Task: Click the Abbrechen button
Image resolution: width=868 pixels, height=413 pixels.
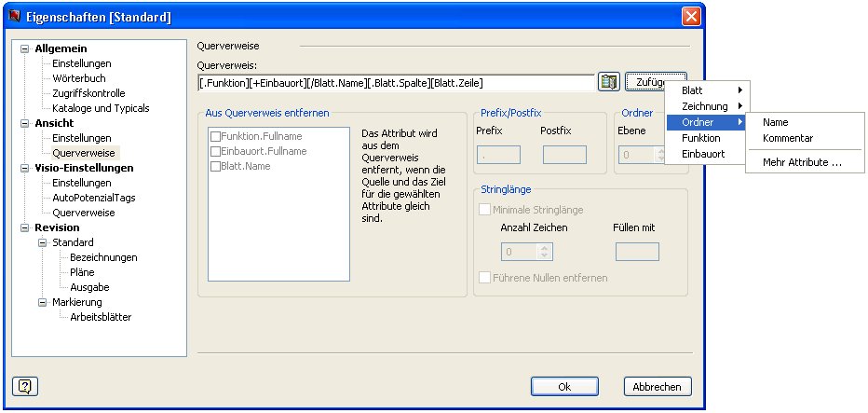Action: (x=658, y=386)
